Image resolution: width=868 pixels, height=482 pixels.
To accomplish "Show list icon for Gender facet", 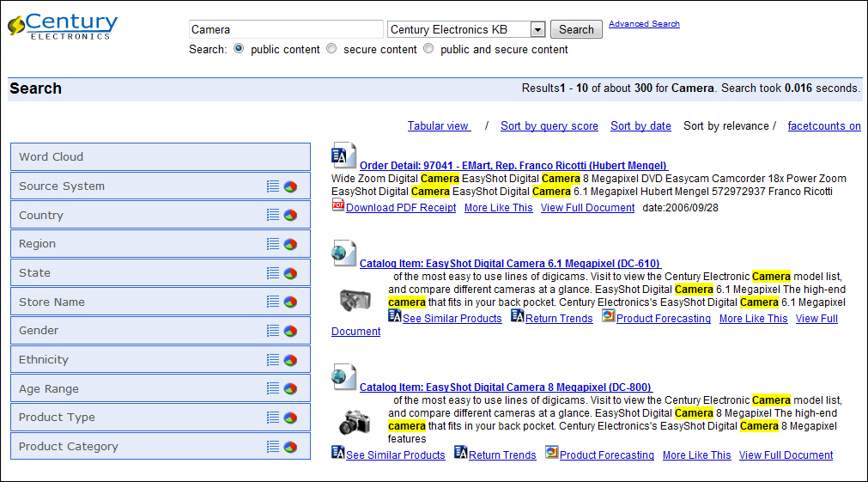I will 273,331.
